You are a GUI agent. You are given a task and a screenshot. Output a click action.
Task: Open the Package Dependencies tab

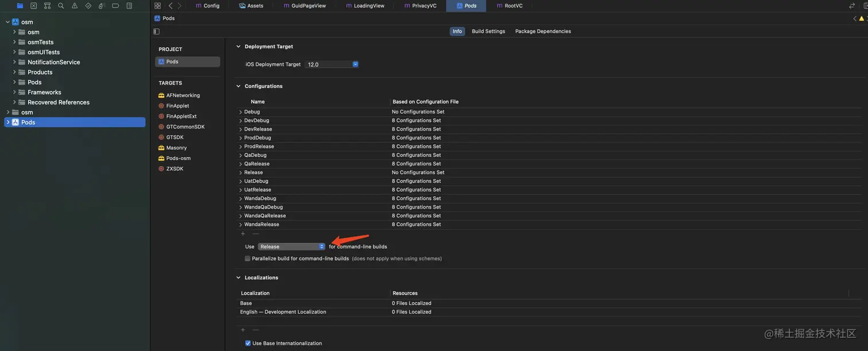point(543,32)
